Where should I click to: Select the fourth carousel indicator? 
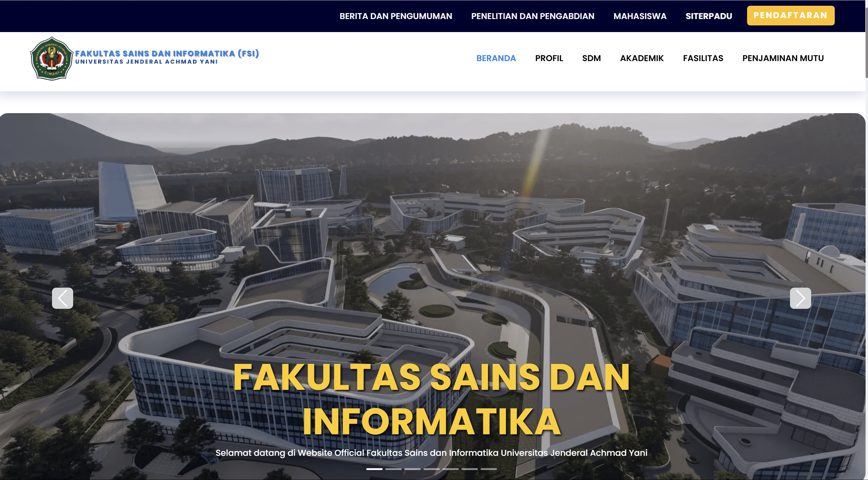coord(431,469)
